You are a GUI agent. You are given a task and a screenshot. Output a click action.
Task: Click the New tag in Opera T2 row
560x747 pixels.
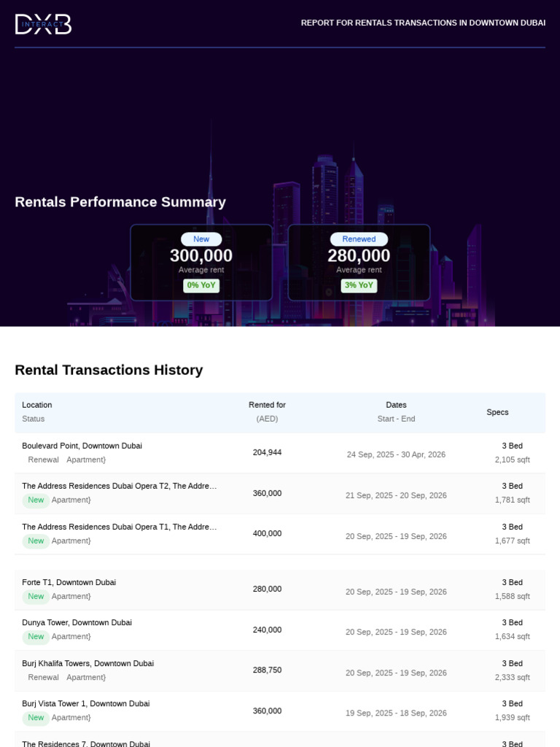[x=36, y=500]
